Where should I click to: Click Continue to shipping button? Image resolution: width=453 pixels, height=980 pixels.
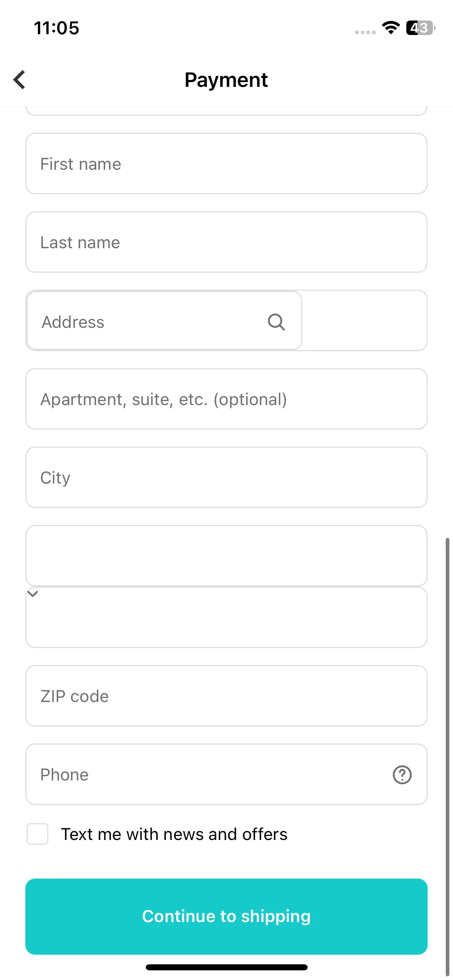[226, 916]
